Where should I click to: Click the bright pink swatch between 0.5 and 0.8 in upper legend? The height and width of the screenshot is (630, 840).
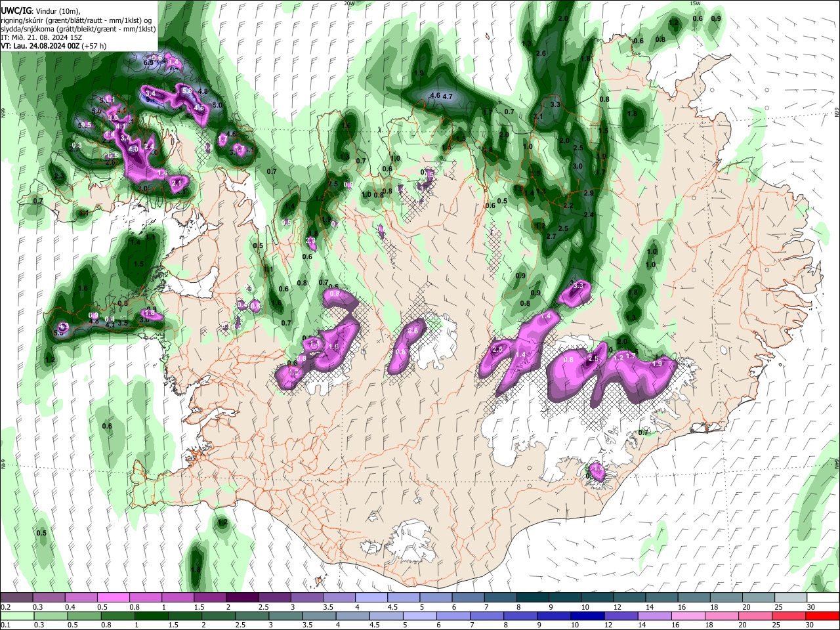click(113, 598)
